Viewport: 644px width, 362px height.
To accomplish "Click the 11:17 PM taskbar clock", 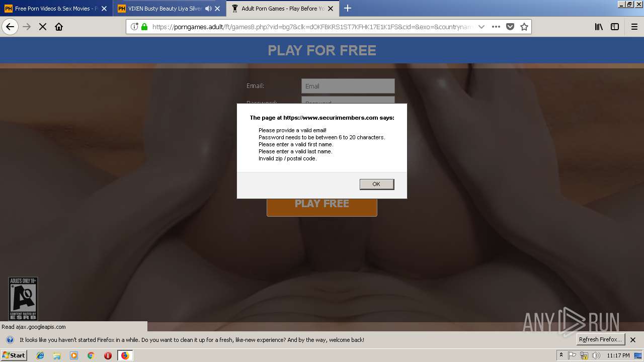I will [x=618, y=355].
